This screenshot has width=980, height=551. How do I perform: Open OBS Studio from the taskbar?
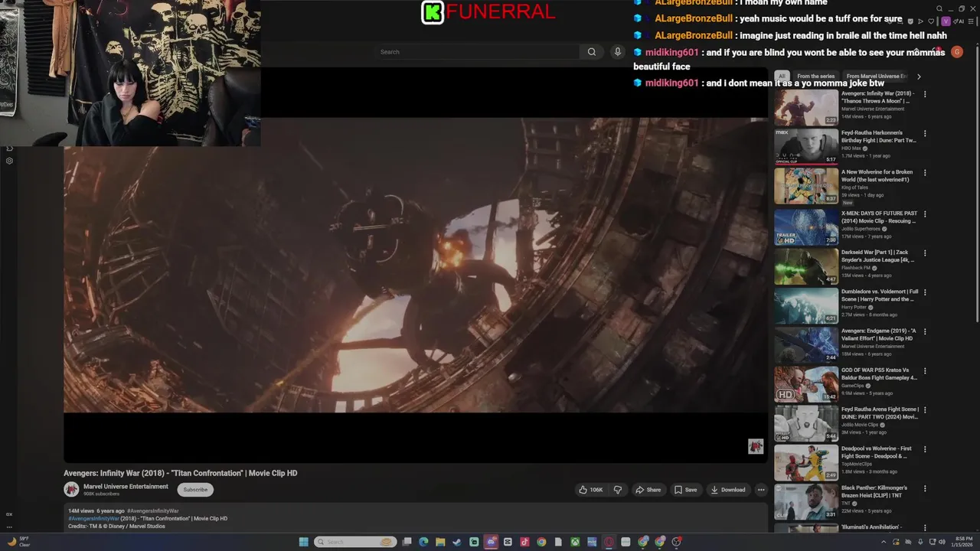(676, 542)
